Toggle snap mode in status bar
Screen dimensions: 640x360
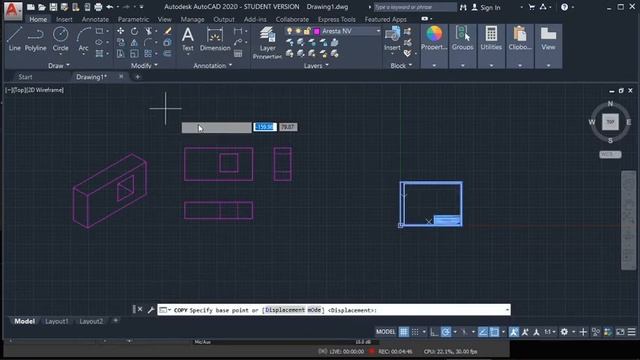tap(415, 332)
